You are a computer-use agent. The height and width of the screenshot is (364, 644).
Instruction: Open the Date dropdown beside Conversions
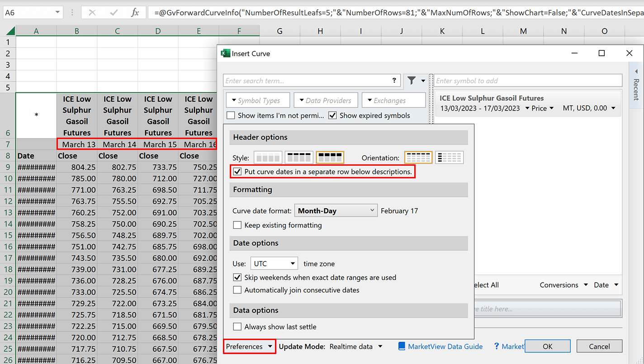[x=606, y=285]
